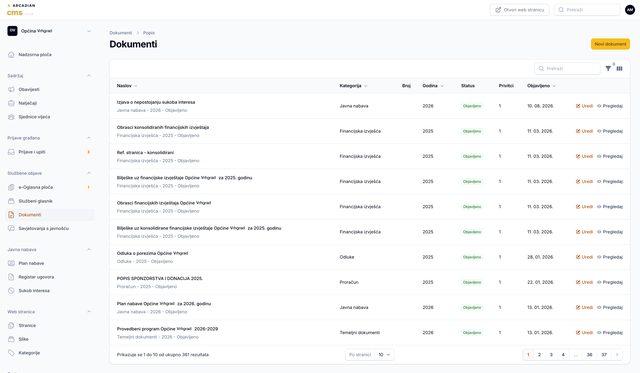Edit Obrasci konsolidiranih financijskih izvještaja
Image resolution: width=640 pixels, height=373 pixels.
point(584,131)
